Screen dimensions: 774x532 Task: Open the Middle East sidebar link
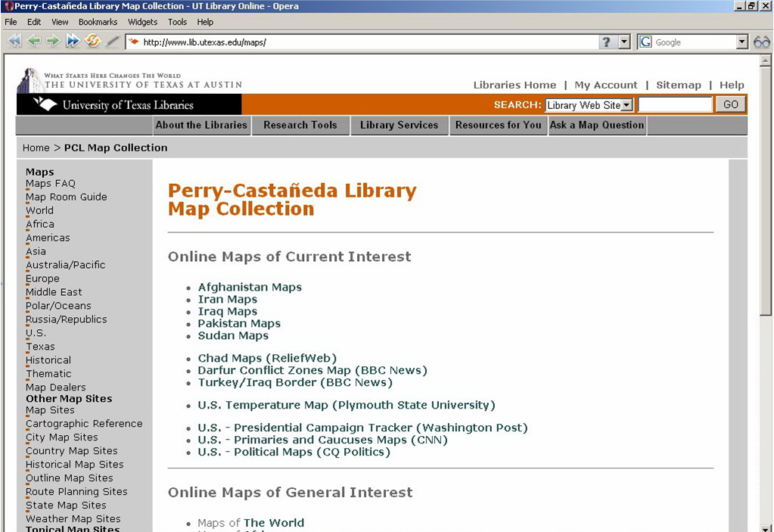[x=54, y=292]
